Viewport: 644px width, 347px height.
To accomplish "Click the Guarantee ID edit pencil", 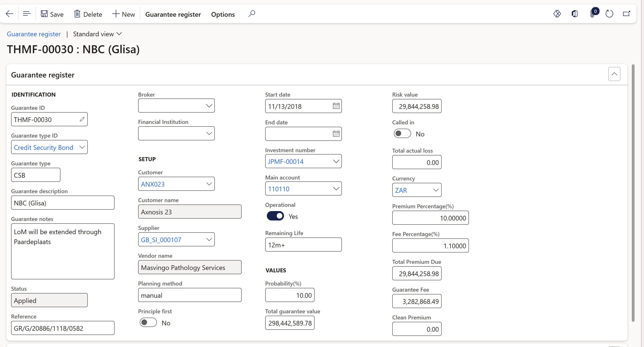I will [82, 119].
